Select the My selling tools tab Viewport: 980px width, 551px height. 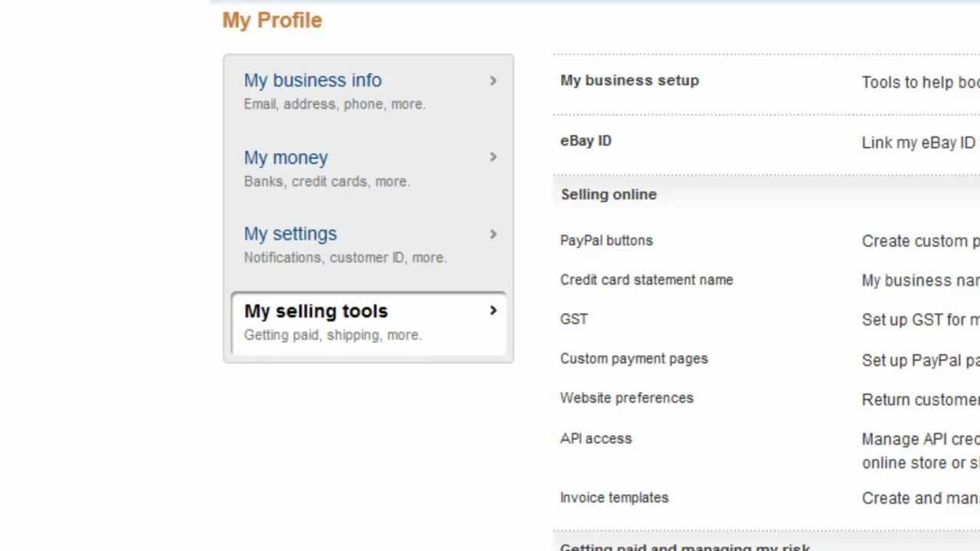pos(315,311)
